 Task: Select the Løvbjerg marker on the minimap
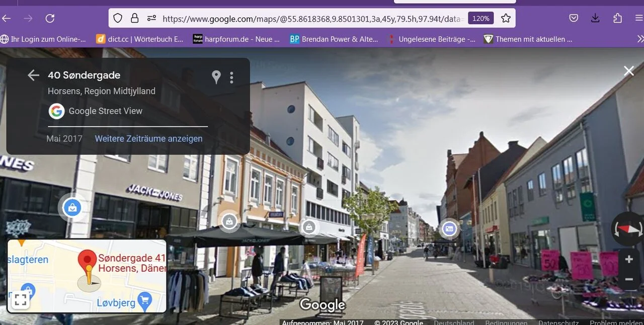tap(145, 302)
